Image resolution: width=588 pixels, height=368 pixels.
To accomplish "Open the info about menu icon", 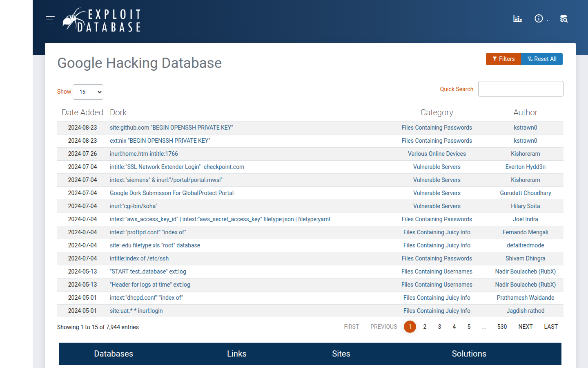I will (539, 18).
